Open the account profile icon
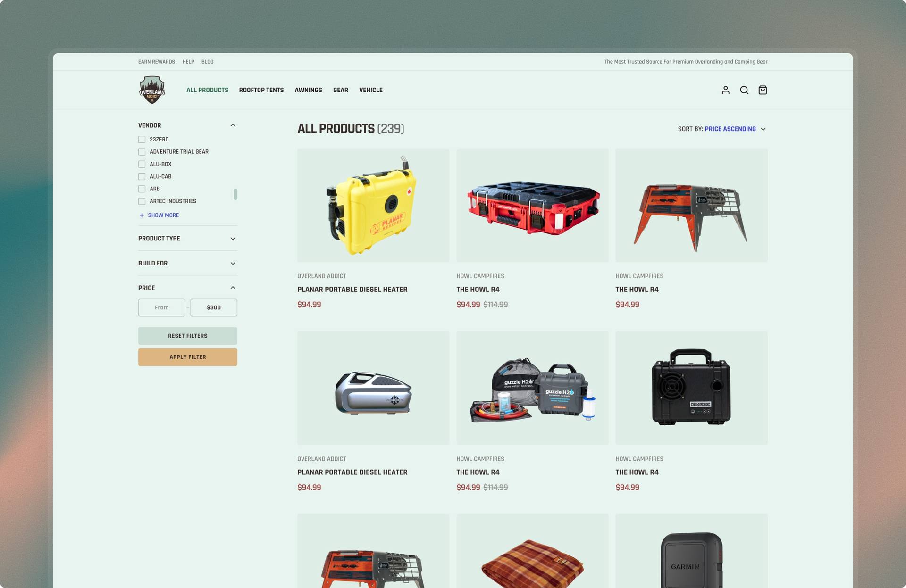Viewport: 906px width, 588px height. [725, 90]
